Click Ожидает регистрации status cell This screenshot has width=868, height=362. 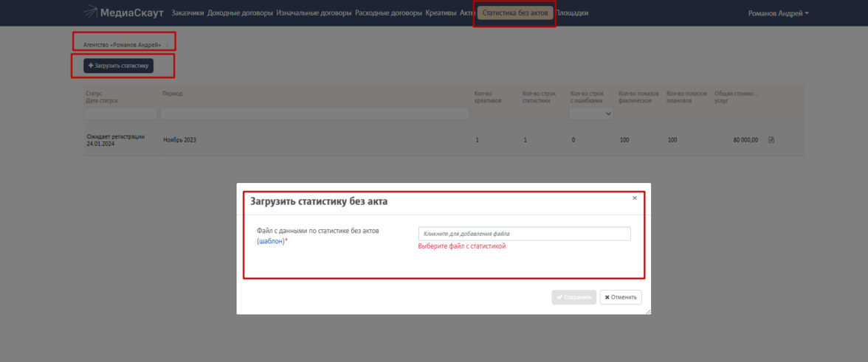pos(116,140)
